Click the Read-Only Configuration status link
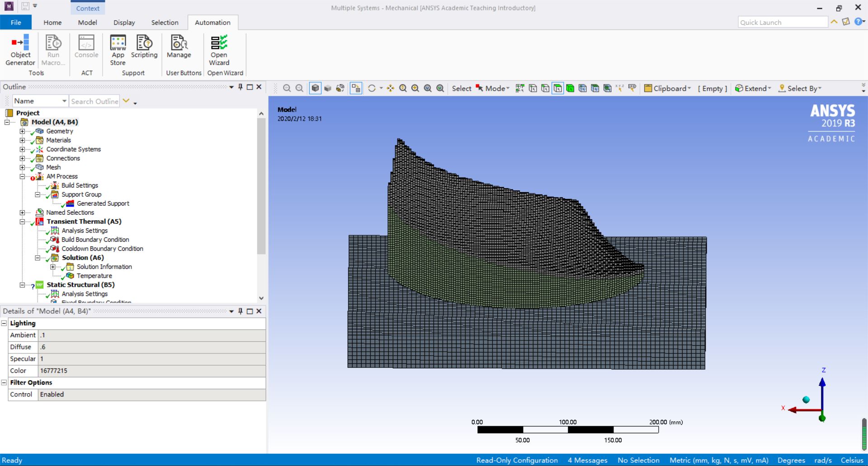The width and height of the screenshot is (868, 466). click(517, 460)
